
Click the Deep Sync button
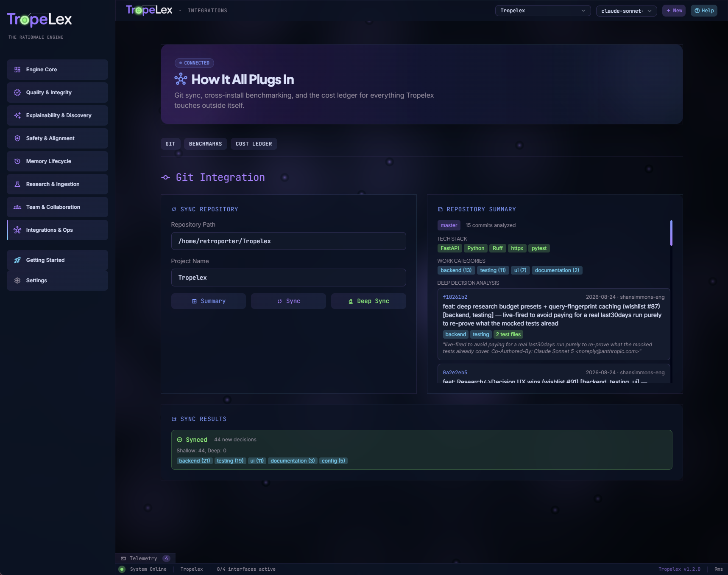[368, 301]
